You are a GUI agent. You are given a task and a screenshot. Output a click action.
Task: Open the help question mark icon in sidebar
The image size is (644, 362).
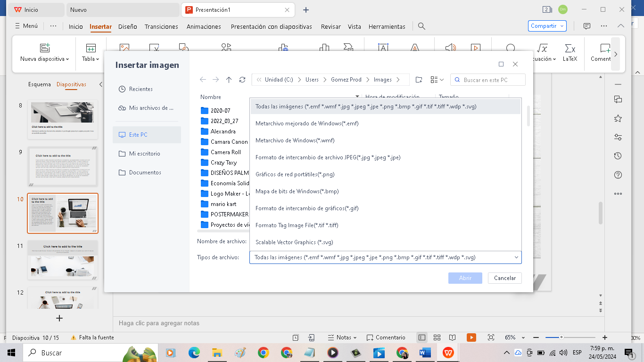(x=618, y=175)
